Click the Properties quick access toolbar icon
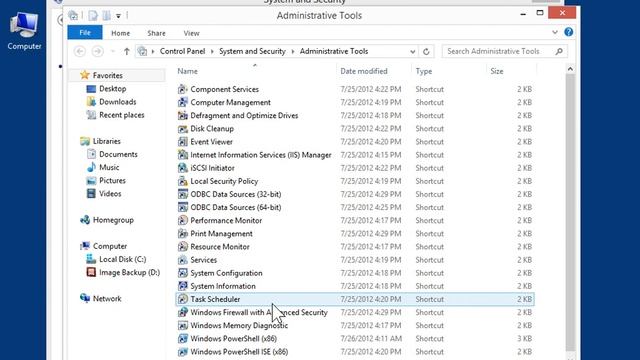Viewport: 640px width, 360px height. [x=93, y=16]
